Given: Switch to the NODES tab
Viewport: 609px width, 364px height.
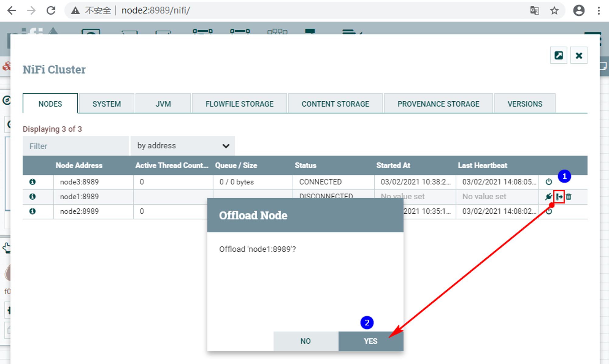Looking at the screenshot, I should 50,104.
